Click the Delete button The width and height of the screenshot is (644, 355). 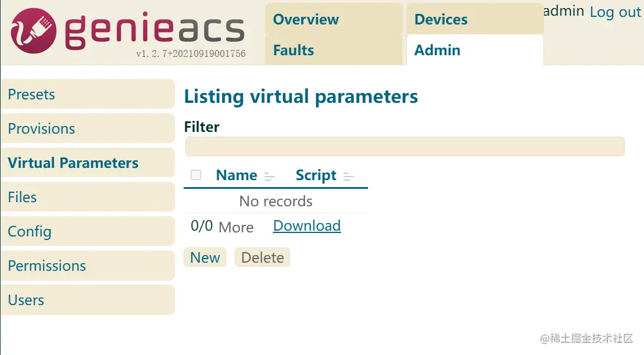(263, 257)
